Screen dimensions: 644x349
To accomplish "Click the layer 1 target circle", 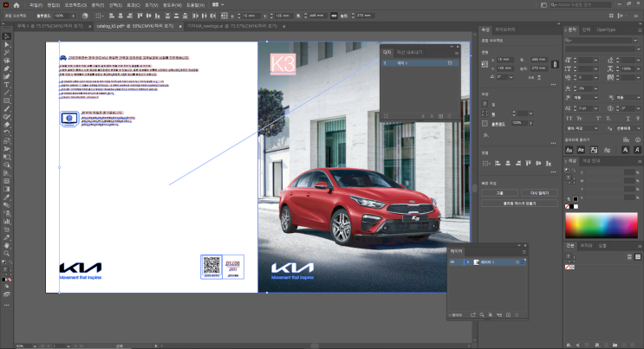I will [517, 262].
